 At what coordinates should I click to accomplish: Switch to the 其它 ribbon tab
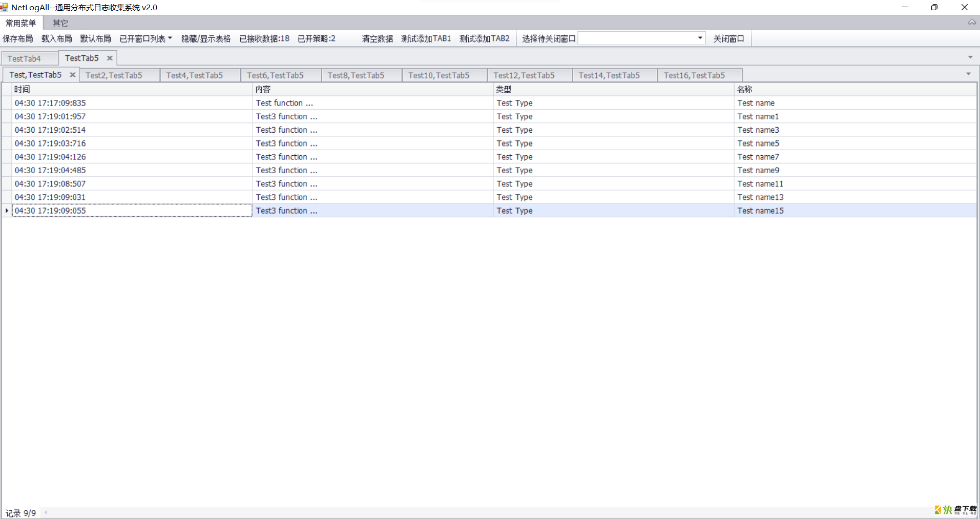click(60, 23)
